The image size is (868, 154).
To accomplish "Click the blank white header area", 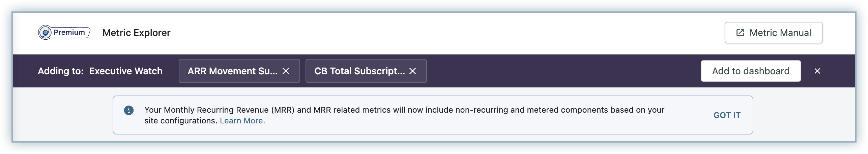I will (x=438, y=33).
